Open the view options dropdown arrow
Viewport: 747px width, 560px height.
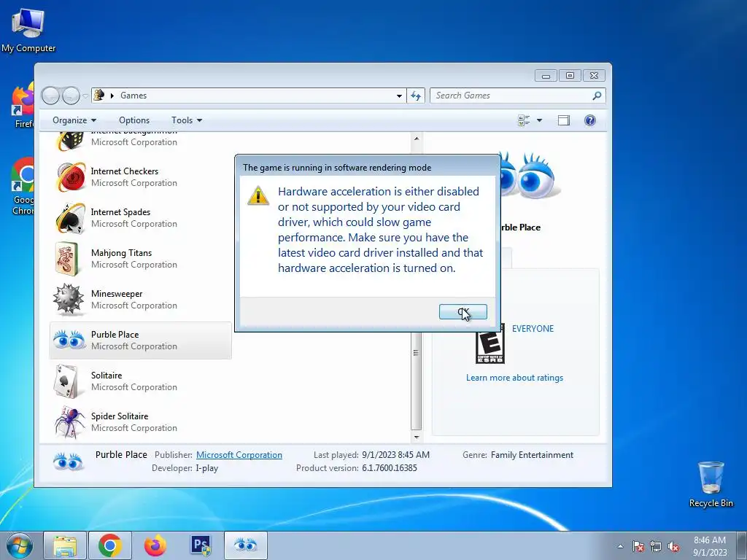pos(539,120)
